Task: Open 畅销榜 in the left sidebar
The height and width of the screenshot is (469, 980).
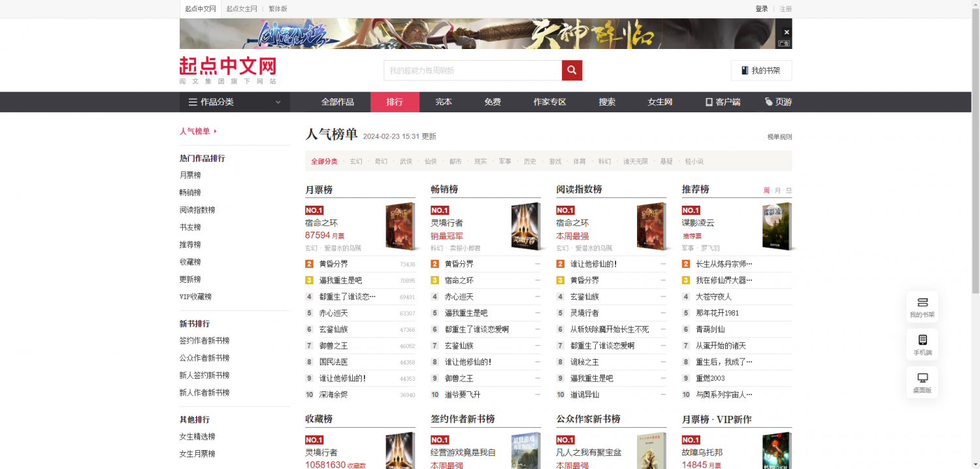Action: pyautogui.click(x=190, y=193)
